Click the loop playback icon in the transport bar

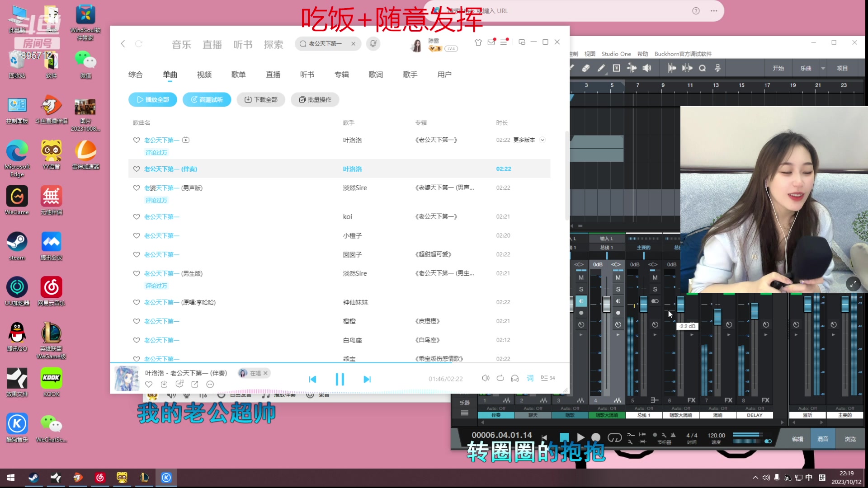[615, 438]
